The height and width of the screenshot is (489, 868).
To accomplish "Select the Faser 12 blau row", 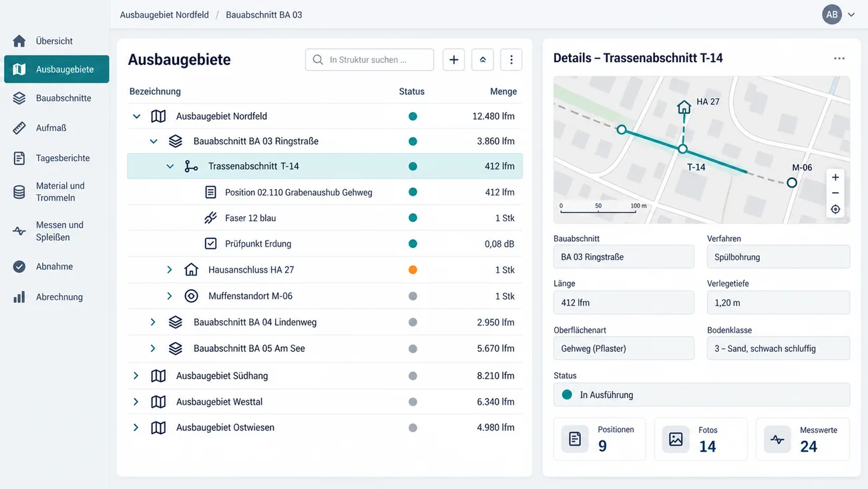I will [x=324, y=218].
